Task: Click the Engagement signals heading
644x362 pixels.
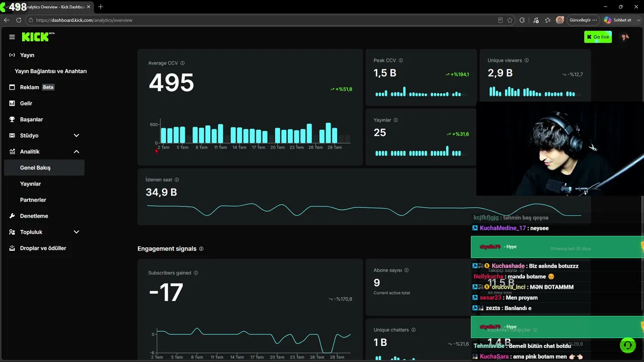Action: (x=167, y=248)
